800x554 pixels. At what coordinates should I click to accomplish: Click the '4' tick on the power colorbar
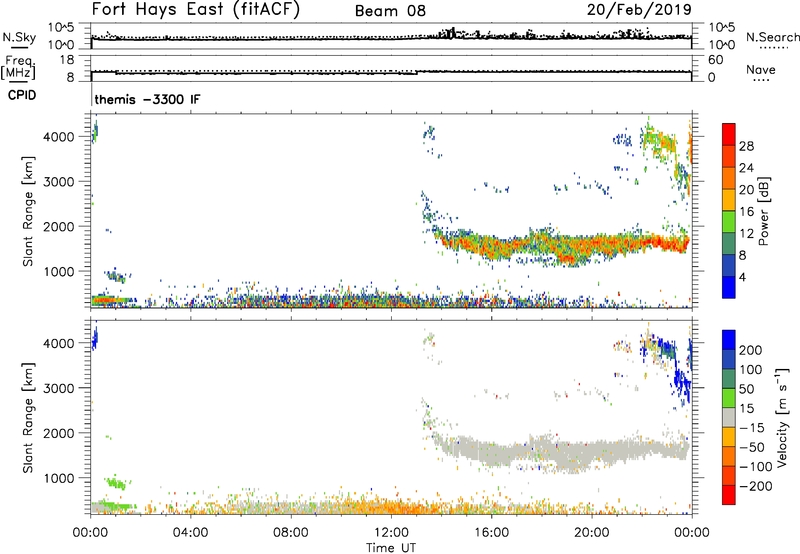[x=743, y=277]
